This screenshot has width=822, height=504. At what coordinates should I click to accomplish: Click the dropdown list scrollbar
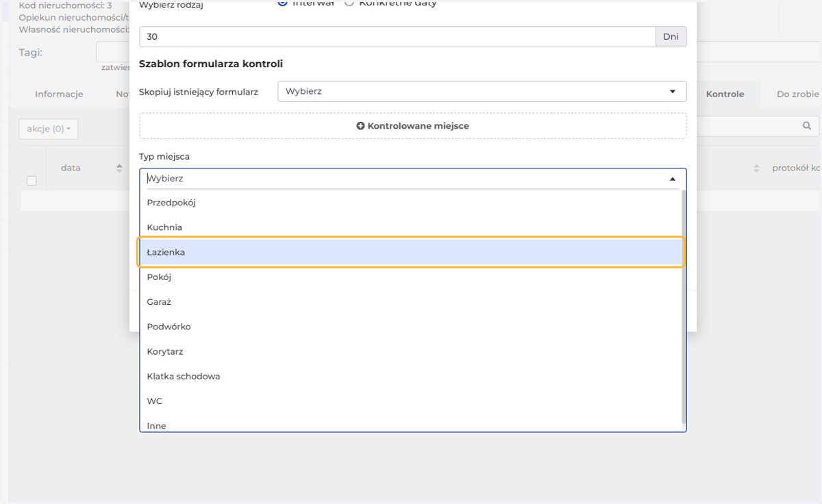pos(684,307)
